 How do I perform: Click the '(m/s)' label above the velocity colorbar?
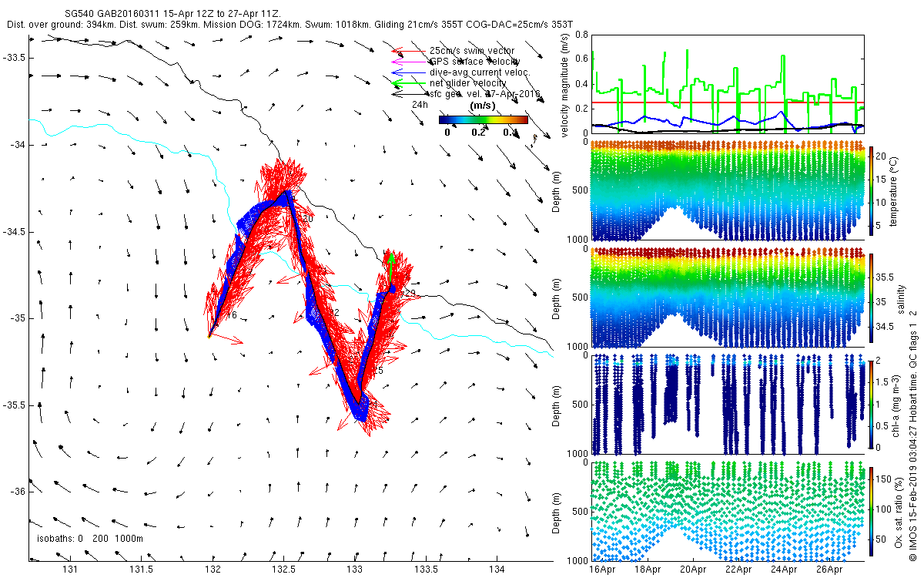pos(483,104)
